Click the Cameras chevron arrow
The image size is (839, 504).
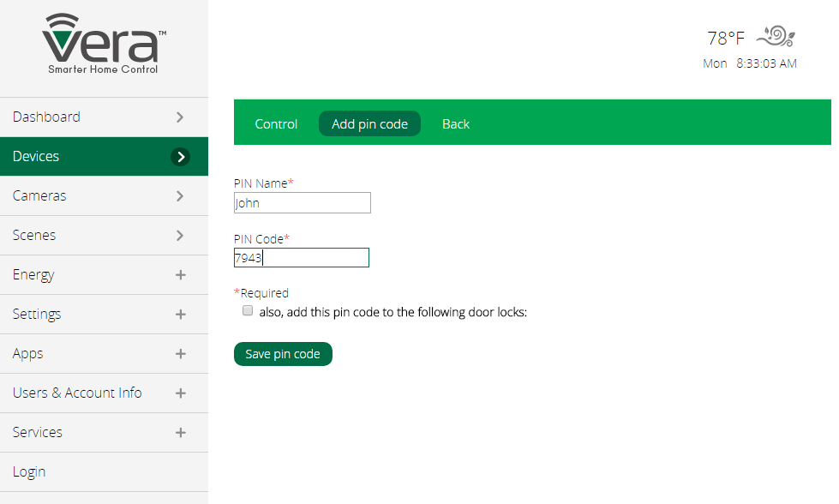coord(180,196)
